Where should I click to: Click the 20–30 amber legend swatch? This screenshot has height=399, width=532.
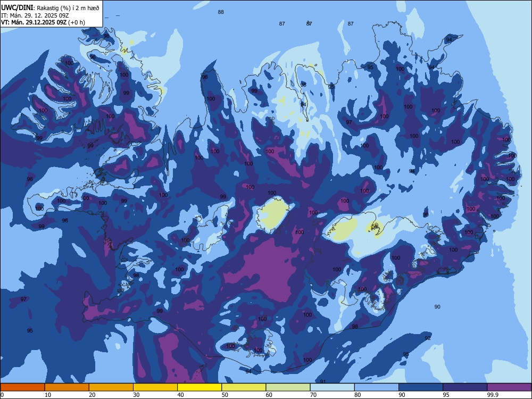coord(111,387)
